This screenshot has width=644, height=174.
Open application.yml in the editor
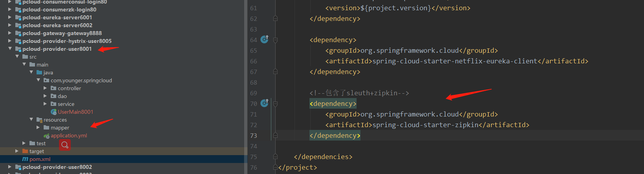[x=69, y=135]
